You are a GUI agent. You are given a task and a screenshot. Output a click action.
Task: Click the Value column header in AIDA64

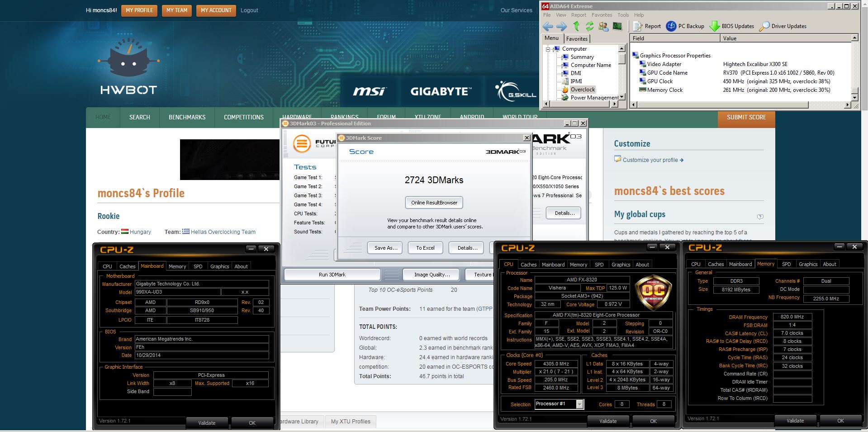point(785,38)
